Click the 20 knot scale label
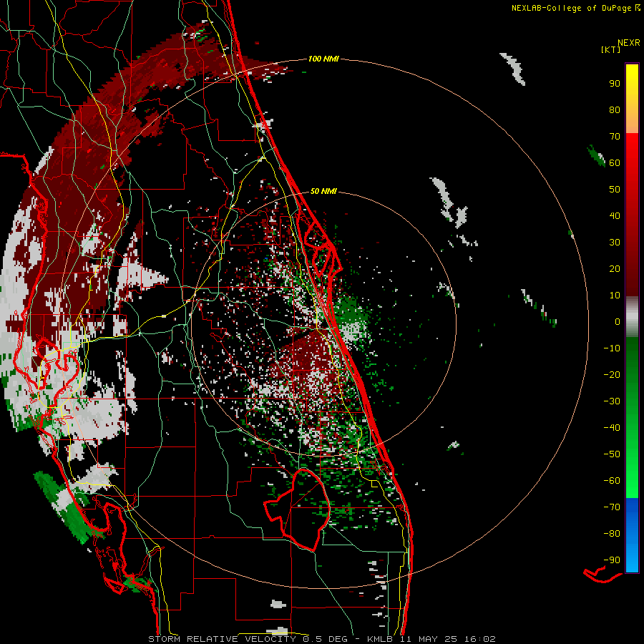The image size is (644, 644). [615, 268]
